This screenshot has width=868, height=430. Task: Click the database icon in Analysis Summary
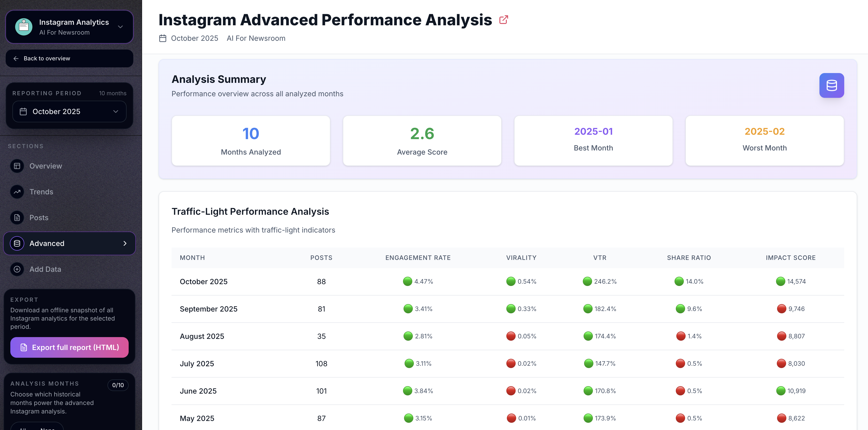point(832,85)
